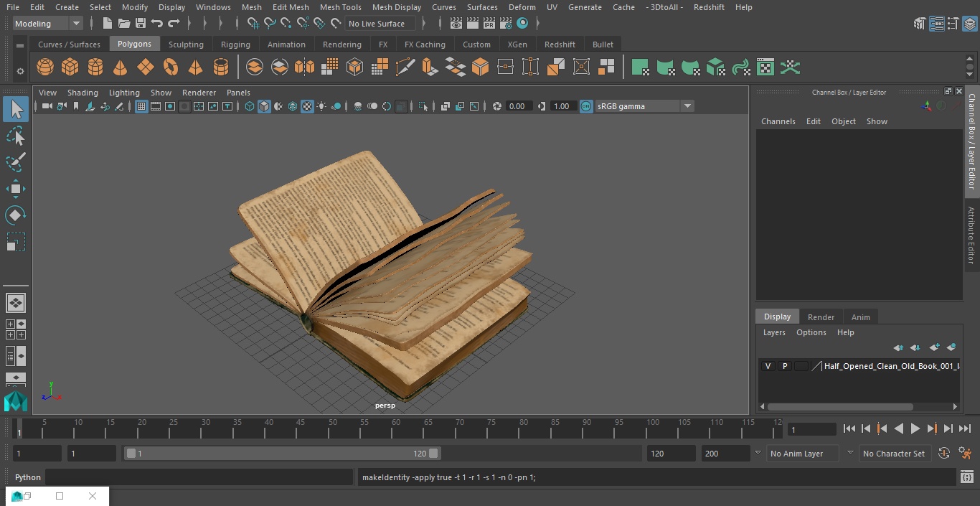Viewport: 980px width, 506px height.
Task: Click the checkered UV editor shelf icon
Action: 765,67
